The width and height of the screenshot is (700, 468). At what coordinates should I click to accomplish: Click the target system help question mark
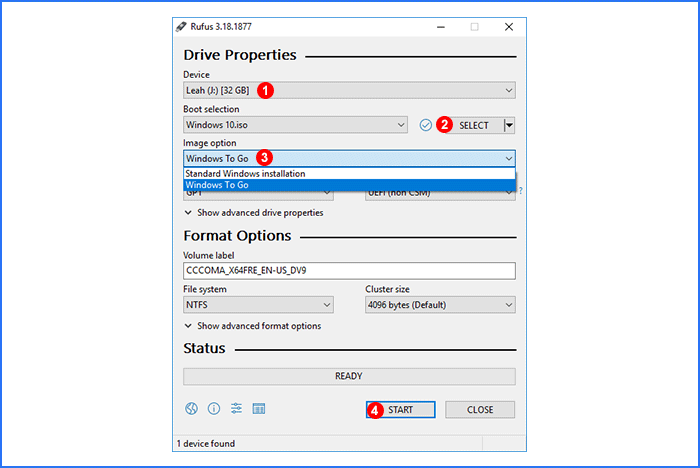521,191
